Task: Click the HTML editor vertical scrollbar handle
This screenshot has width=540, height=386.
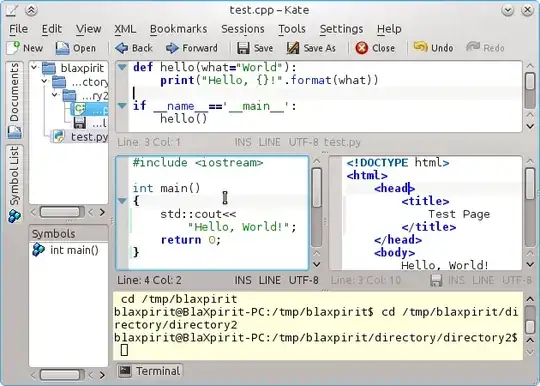Action: 530,183
